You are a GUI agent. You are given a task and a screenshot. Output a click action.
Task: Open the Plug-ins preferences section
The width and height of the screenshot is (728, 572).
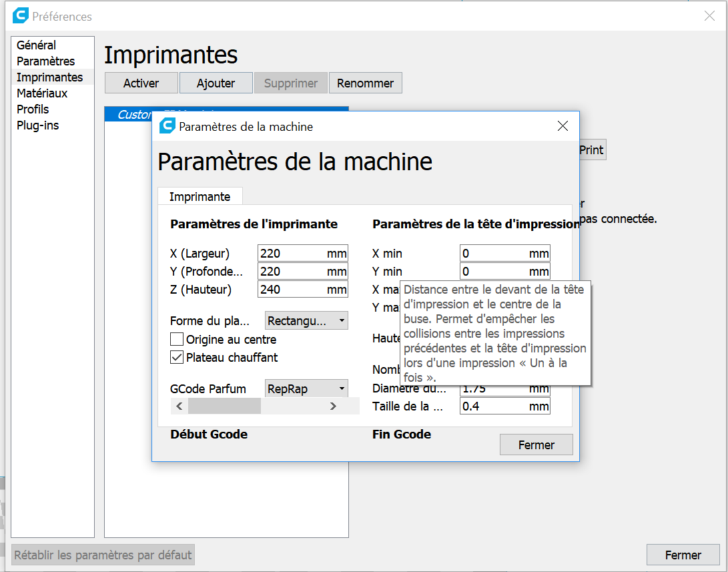(37, 125)
